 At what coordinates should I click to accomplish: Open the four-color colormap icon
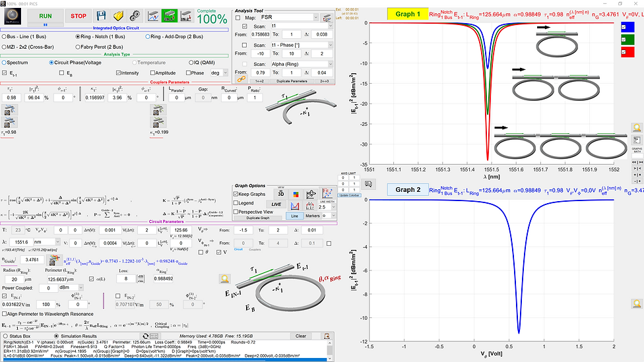coord(296,194)
